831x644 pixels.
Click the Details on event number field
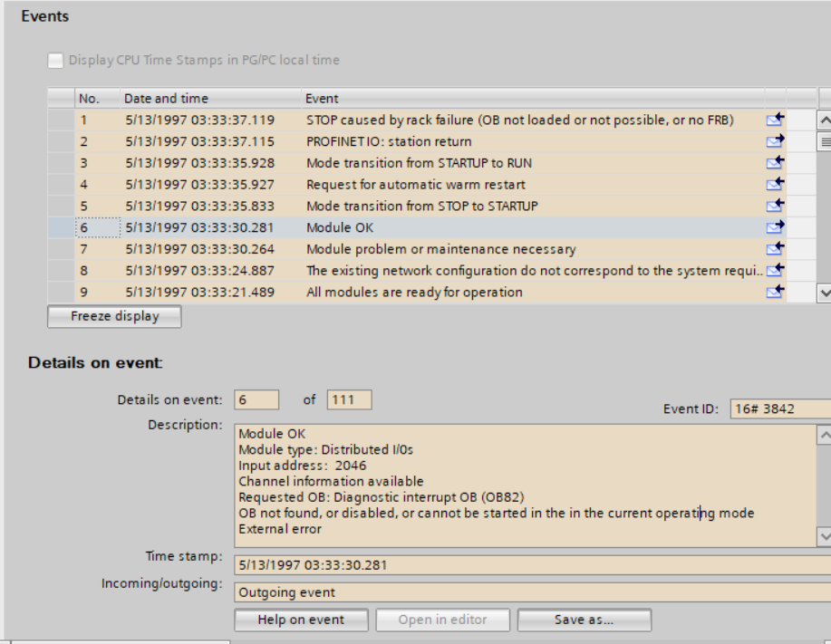256,399
